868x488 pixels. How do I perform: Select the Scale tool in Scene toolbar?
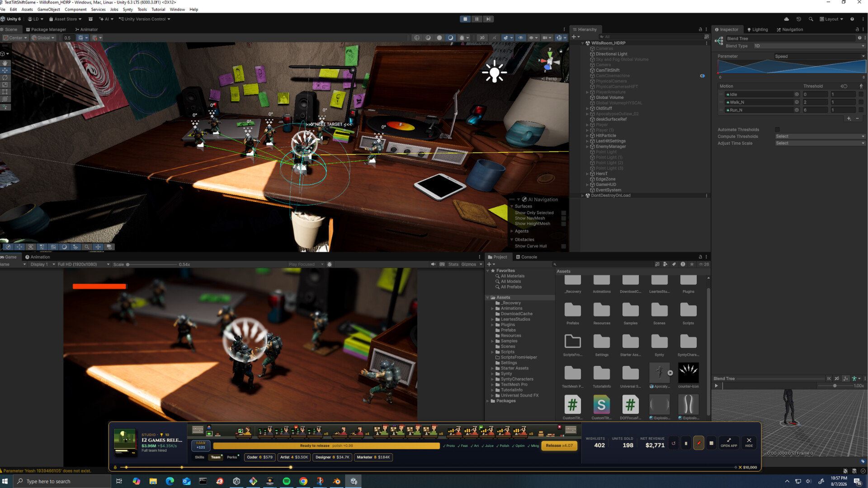pos(5,85)
